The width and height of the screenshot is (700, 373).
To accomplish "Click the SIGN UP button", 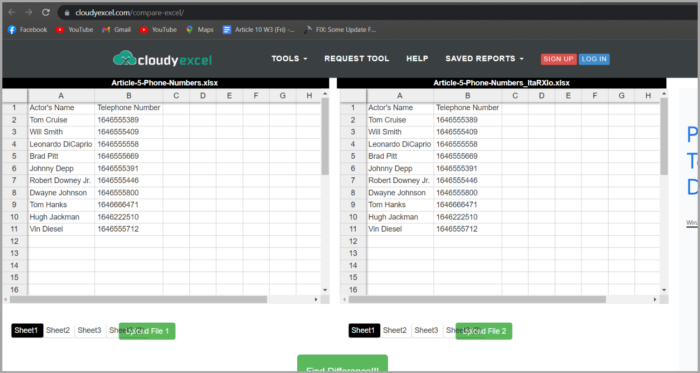I will pos(558,59).
